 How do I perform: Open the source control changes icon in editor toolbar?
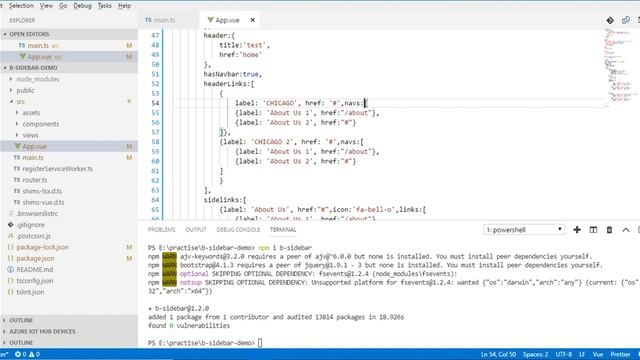(x=610, y=20)
